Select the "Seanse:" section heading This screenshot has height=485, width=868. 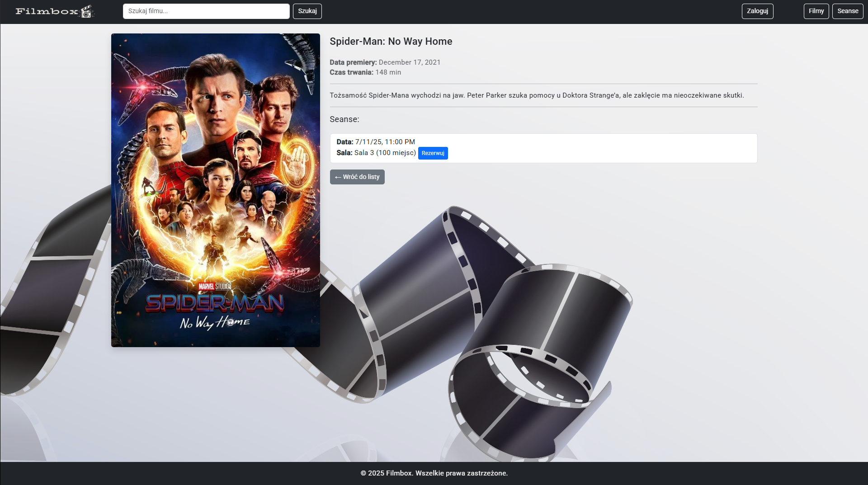[x=344, y=119]
